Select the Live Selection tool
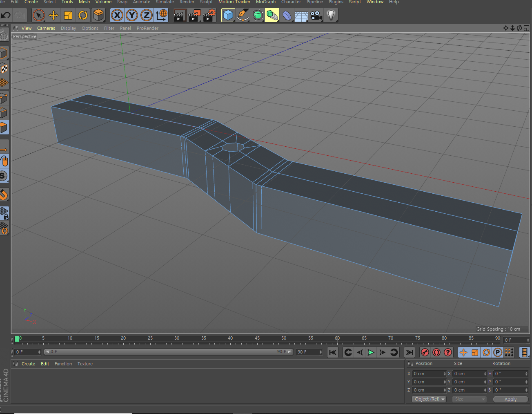This screenshot has height=414, width=532. click(x=38, y=16)
